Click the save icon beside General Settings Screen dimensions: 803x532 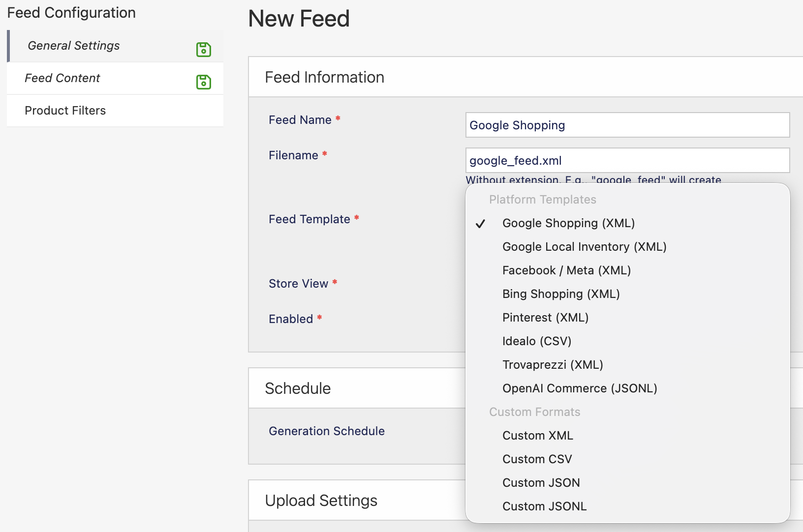pyautogui.click(x=204, y=49)
